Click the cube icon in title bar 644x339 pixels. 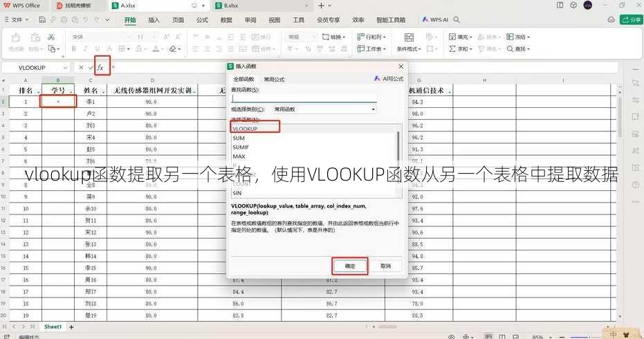573,6
